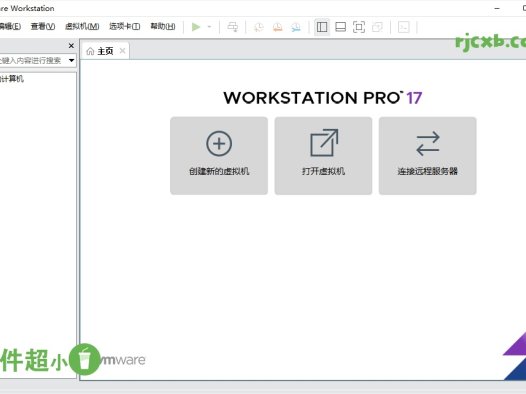The height and width of the screenshot is (394, 526).
Task: Click 连接远程服务器 tile
Action: (428, 156)
